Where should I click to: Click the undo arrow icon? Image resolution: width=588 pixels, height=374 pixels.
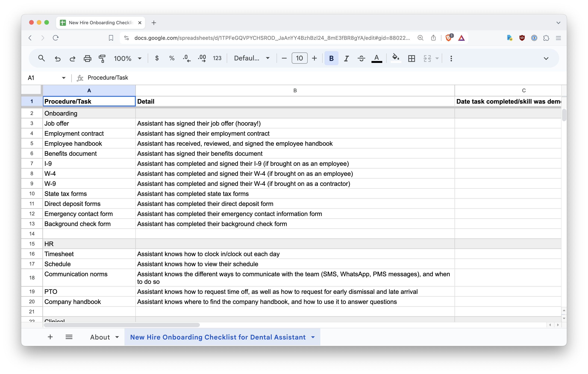tap(58, 58)
